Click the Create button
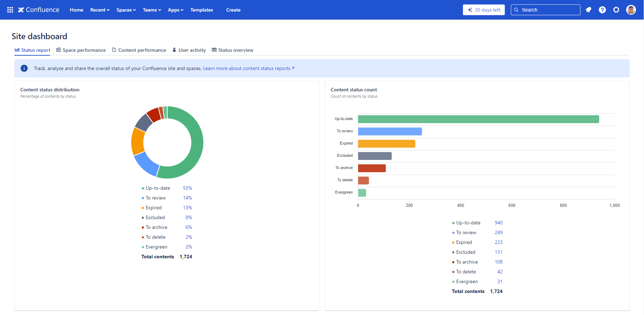This screenshot has height=315, width=644. point(233,10)
